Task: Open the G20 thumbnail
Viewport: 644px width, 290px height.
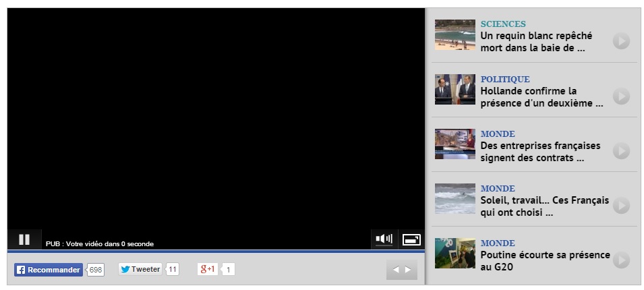Action: pyautogui.click(x=455, y=254)
